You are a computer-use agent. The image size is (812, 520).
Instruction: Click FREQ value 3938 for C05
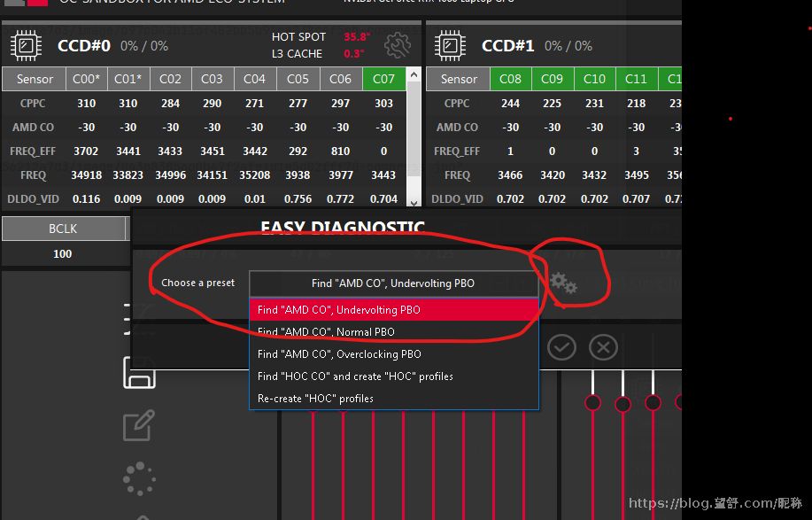(x=298, y=175)
